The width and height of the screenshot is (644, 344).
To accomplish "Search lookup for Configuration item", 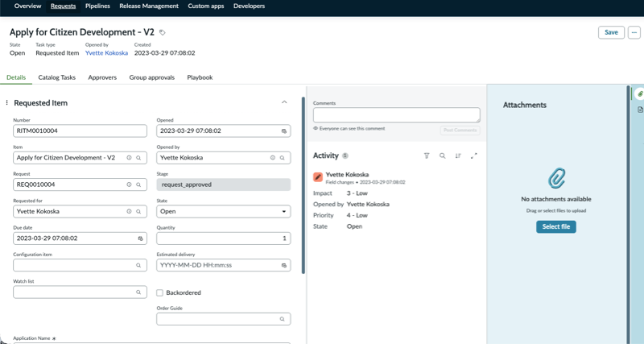I will (x=138, y=265).
